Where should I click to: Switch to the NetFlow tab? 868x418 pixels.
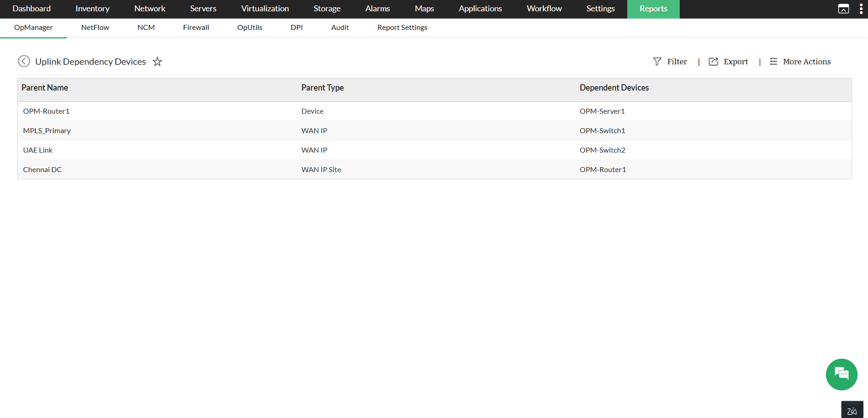pos(95,27)
